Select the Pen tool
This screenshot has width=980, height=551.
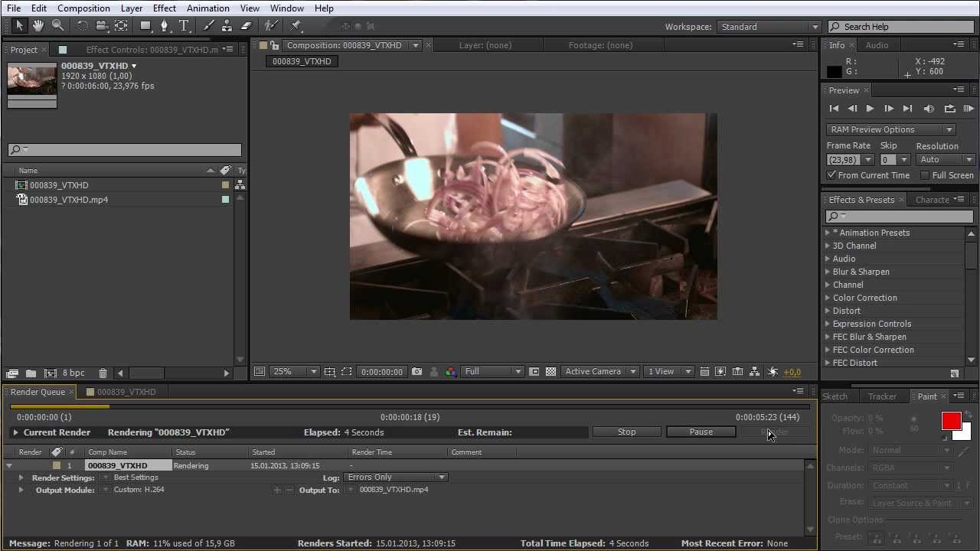[165, 26]
